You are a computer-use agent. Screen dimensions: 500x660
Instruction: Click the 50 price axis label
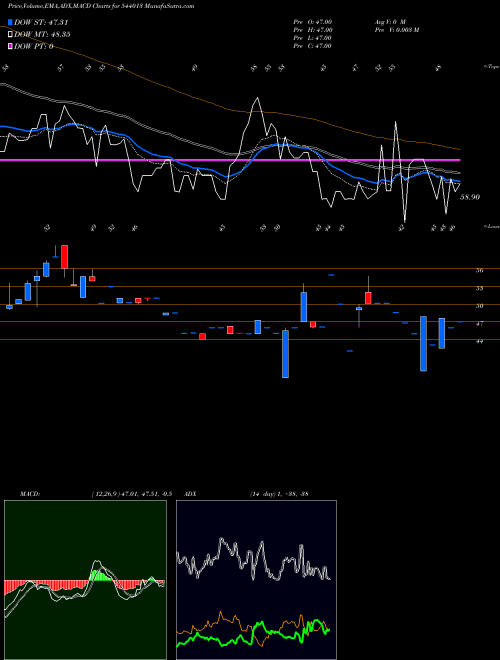[x=479, y=306]
